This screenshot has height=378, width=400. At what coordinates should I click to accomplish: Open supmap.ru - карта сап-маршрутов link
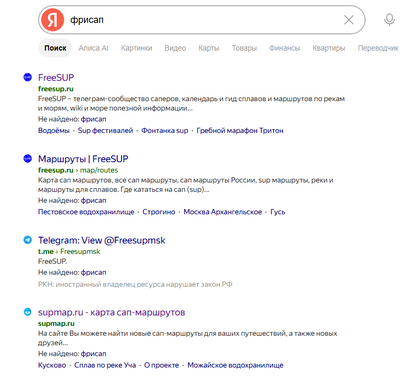point(111,312)
